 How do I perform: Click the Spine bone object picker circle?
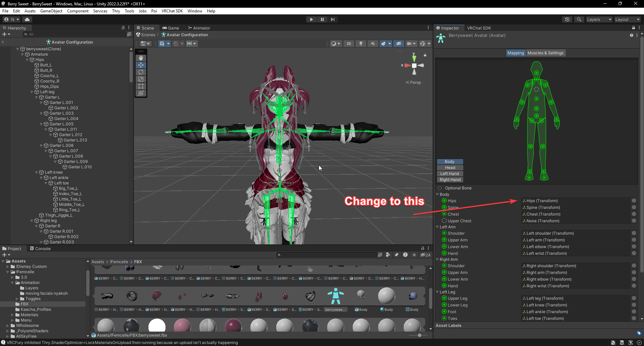tap(634, 207)
